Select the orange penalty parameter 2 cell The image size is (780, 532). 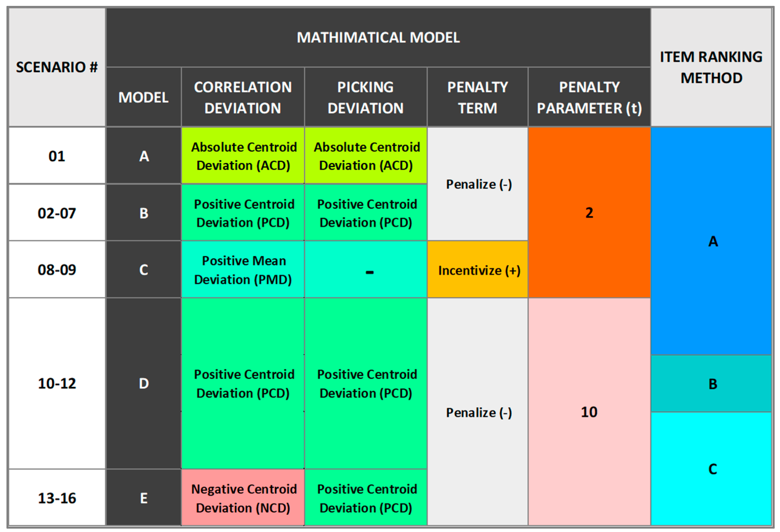tap(589, 213)
